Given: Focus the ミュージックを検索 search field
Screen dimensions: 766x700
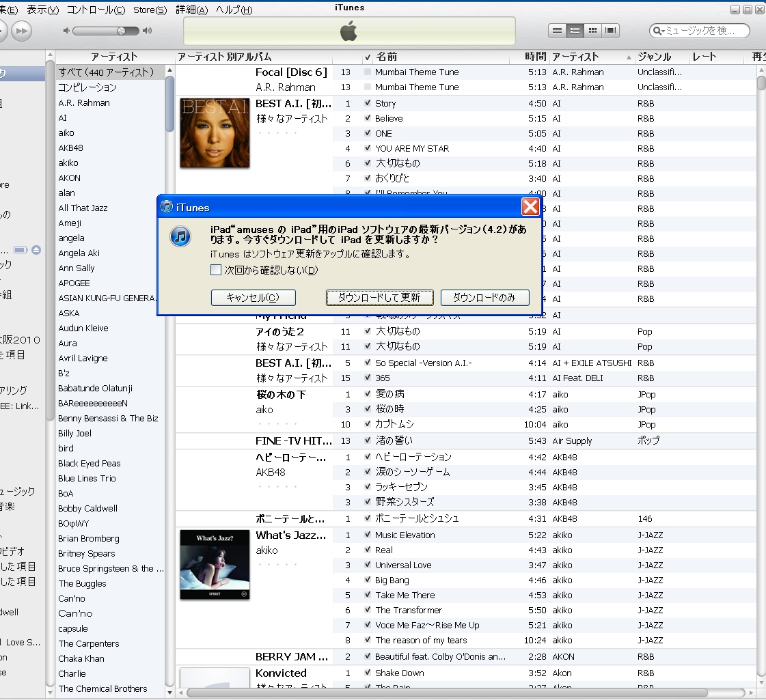Looking at the screenshot, I should [x=699, y=31].
